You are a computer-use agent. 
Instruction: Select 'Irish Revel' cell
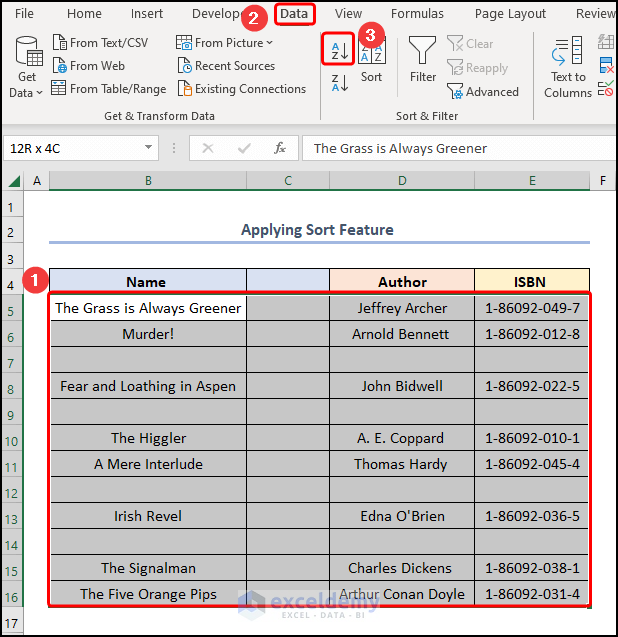click(x=148, y=516)
